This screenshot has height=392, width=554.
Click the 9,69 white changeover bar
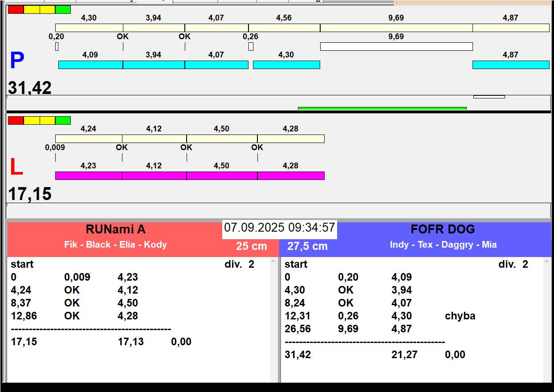[x=396, y=46]
